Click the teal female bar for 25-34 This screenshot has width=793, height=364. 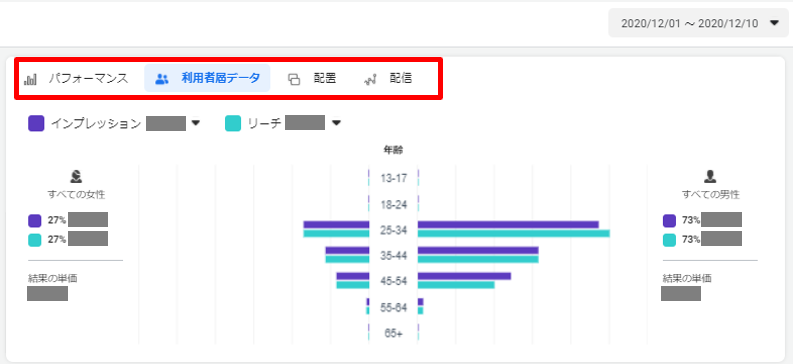[336, 234]
